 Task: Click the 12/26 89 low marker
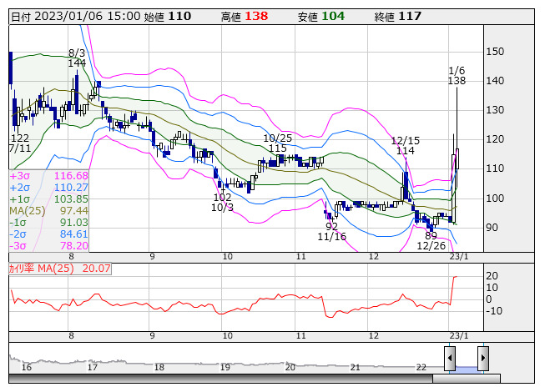431,241
